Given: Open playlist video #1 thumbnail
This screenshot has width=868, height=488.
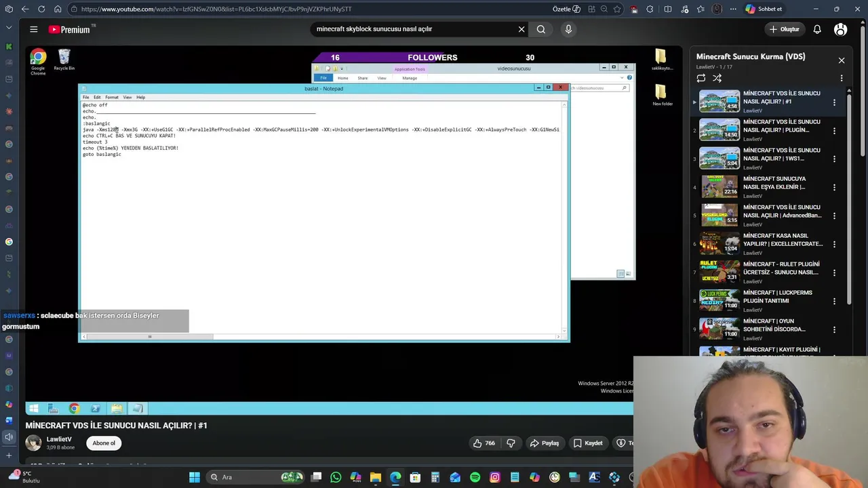Looking at the screenshot, I should point(719,100).
